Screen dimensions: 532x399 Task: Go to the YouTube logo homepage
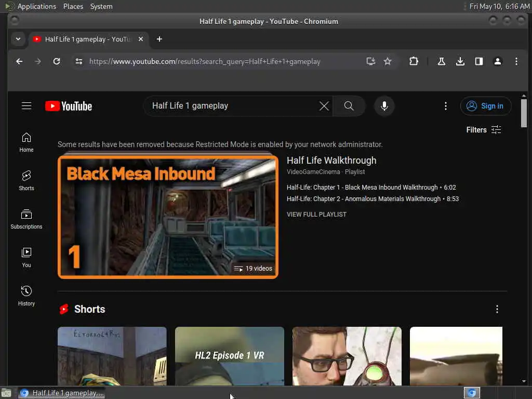(69, 106)
